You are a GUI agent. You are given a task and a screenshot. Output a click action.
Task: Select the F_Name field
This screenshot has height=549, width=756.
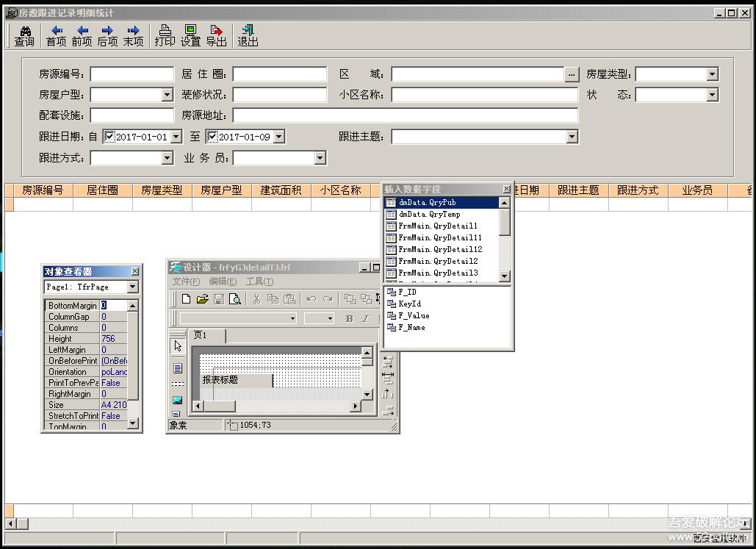[x=406, y=328]
